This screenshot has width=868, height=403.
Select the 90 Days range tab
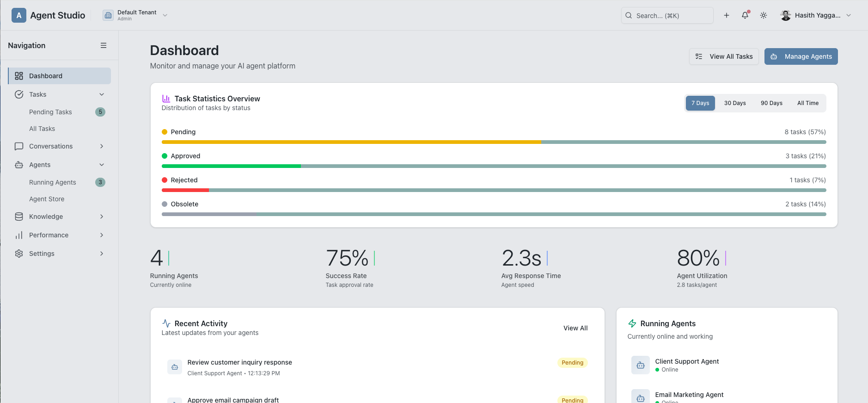[771, 103]
